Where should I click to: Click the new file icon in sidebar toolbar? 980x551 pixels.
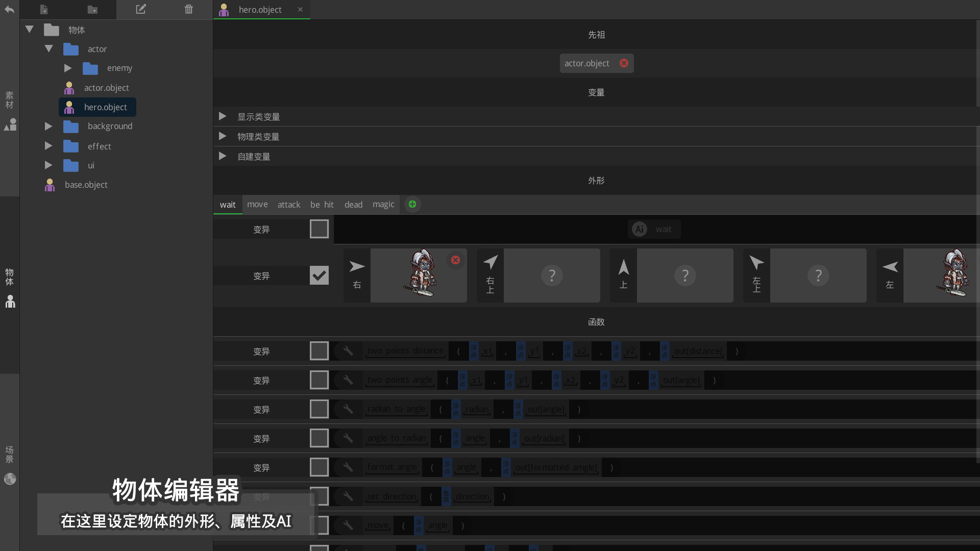pos(44,9)
